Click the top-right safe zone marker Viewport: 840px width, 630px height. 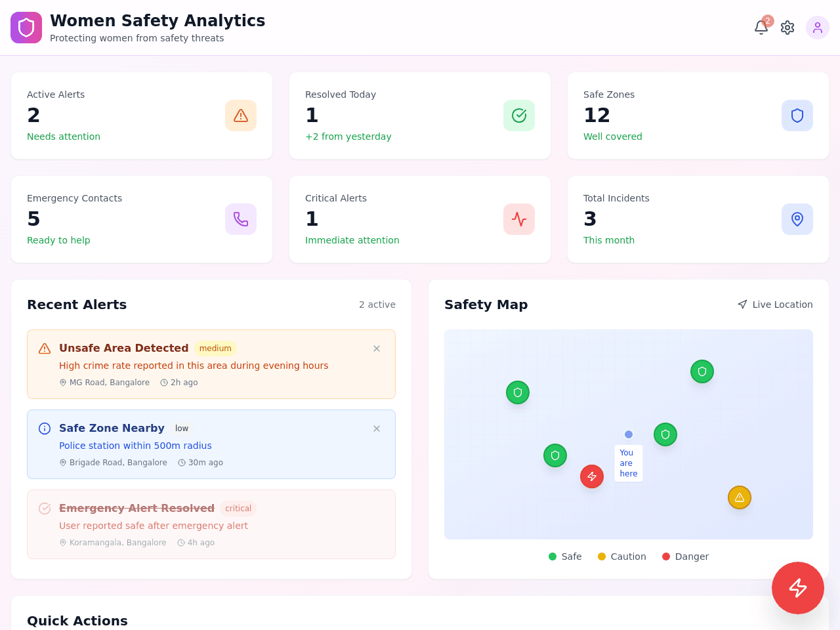click(x=702, y=371)
